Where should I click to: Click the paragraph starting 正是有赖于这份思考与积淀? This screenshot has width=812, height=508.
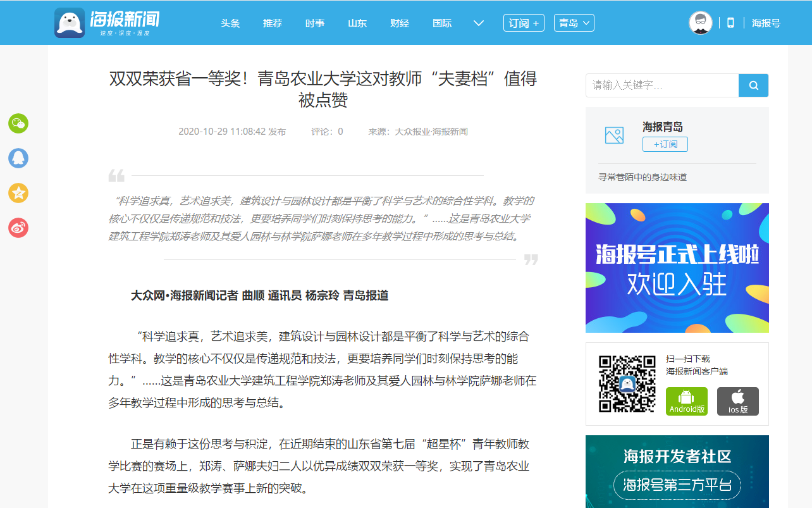[x=320, y=466]
